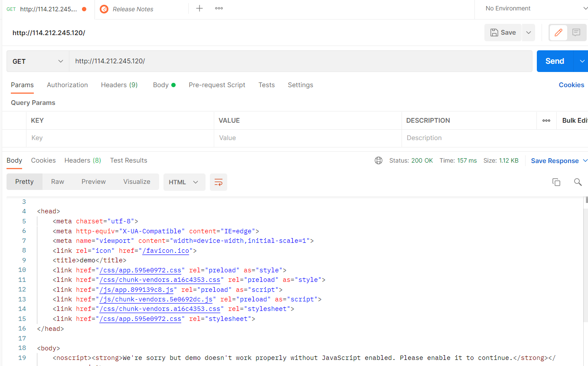Open the HTML format dropdown
This screenshot has height=366, width=588.
184,182
